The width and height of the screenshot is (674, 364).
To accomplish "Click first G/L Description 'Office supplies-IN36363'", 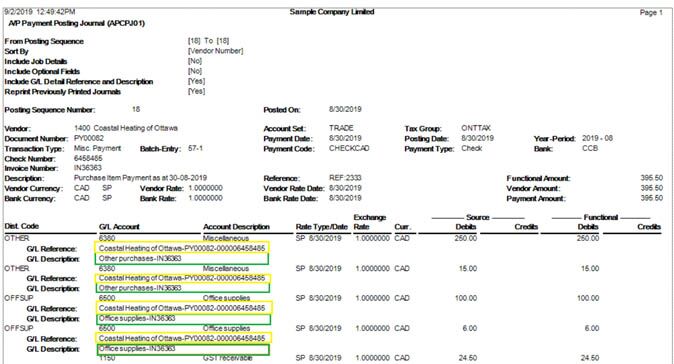I will 137,318.
